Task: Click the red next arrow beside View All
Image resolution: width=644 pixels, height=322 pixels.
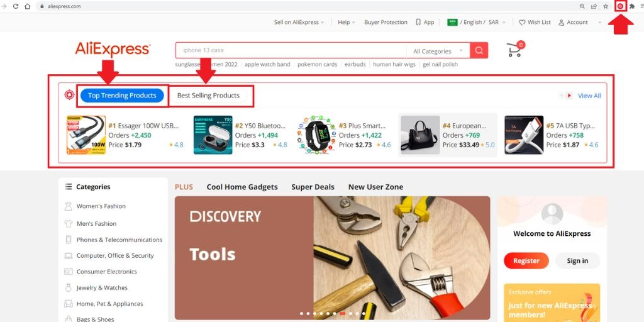Action: 569,96
